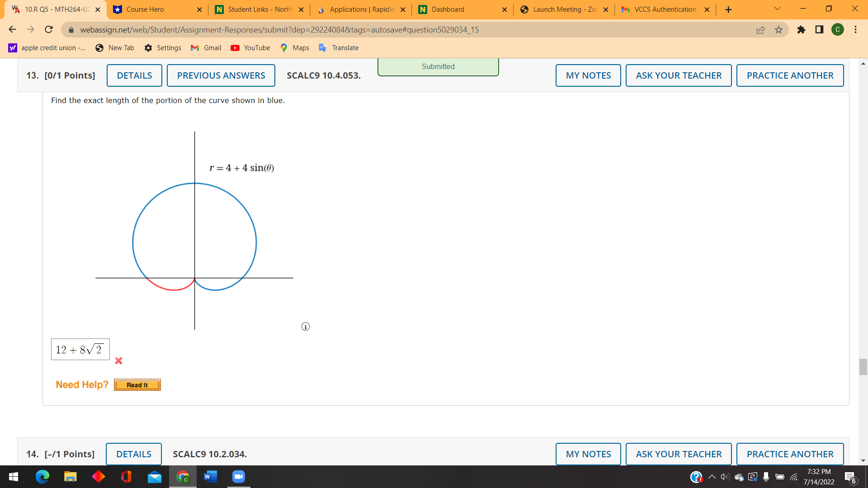Reload the page with refresh icon
Viewport: 868px width, 488px height.
click(49, 30)
